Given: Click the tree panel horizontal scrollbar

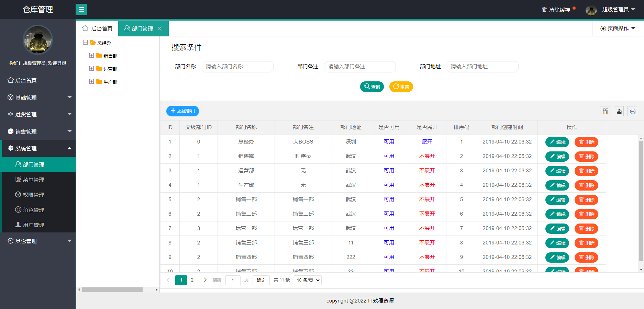Looking at the screenshot, I should [112, 289].
